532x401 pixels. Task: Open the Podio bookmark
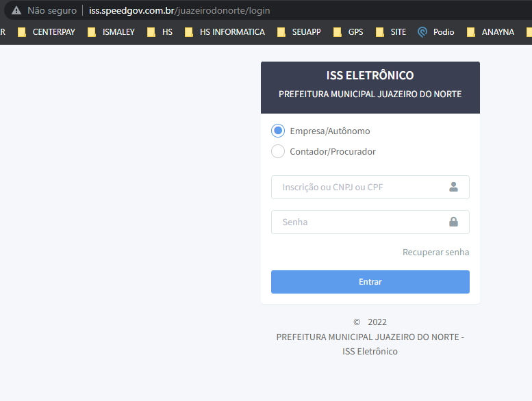pos(436,32)
